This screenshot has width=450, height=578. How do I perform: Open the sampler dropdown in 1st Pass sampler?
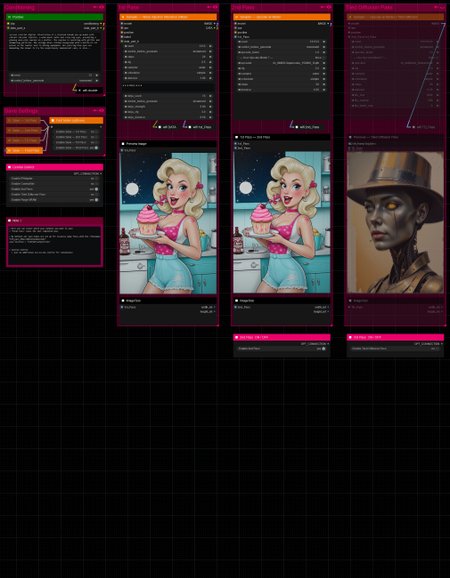coord(168,67)
